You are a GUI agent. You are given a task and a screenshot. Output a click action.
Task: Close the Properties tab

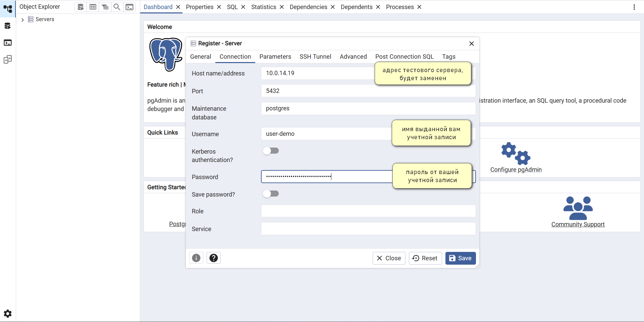click(219, 7)
